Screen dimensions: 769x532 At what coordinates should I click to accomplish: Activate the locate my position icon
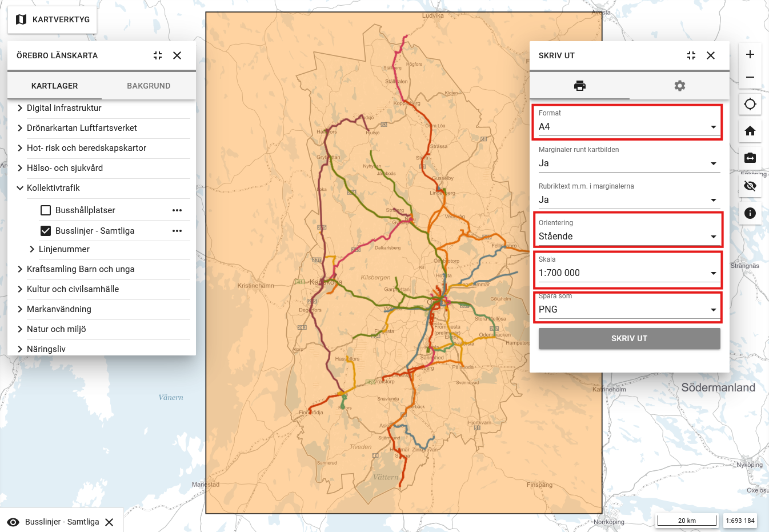pos(750,104)
